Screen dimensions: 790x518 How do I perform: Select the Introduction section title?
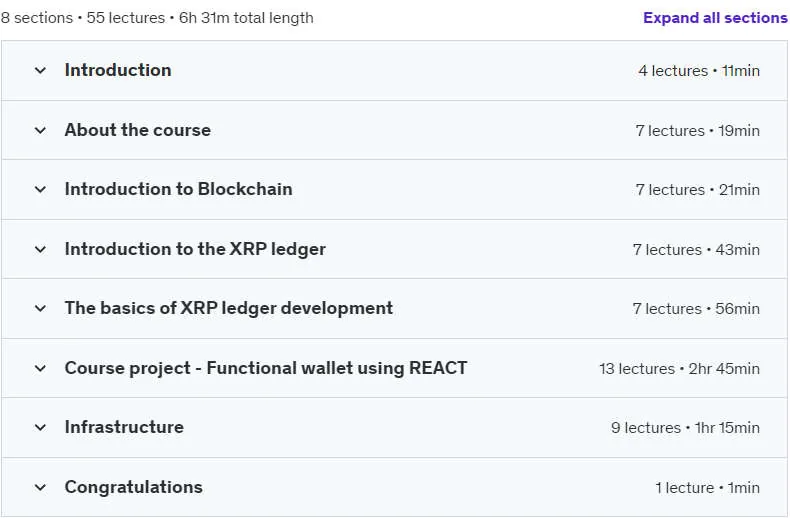click(x=118, y=70)
